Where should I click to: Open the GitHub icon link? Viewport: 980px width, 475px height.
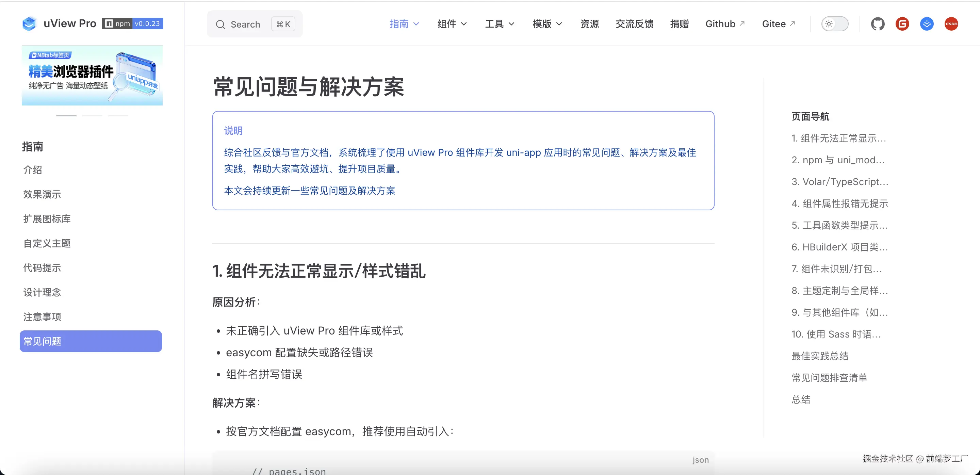click(878, 24)
